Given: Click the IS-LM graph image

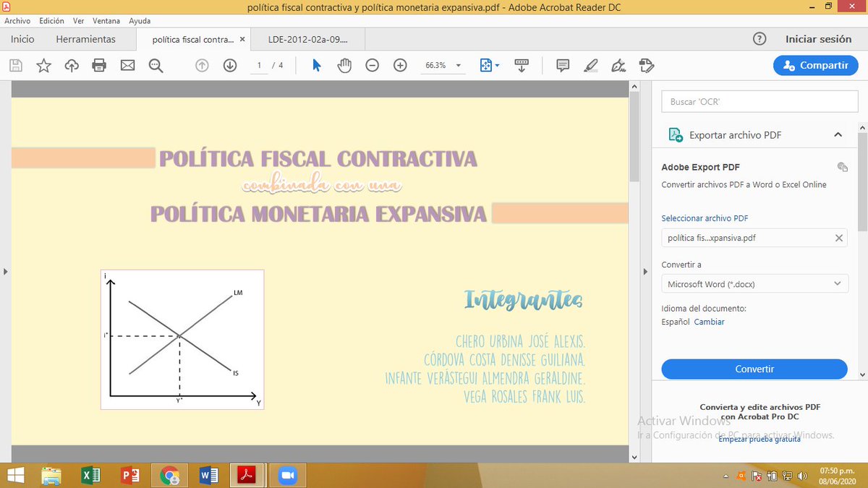Looking at the screenshot, I should point(182,339).
